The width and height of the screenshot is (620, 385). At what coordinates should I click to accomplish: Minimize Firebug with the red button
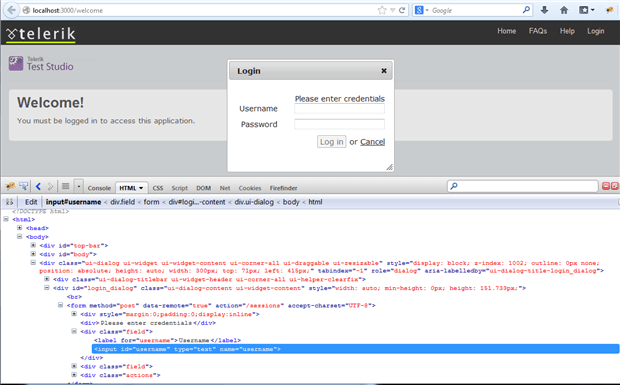point(605,186)
